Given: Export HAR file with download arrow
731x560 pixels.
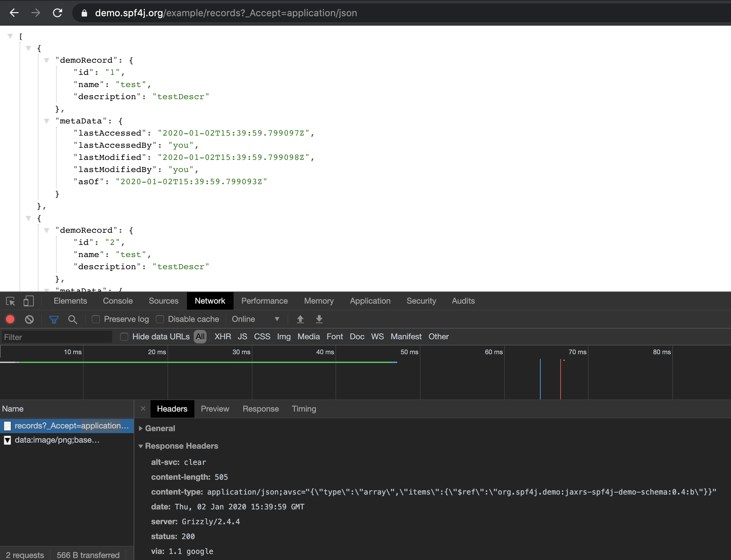Looking at the screenshot, I should tap(319, 319).
